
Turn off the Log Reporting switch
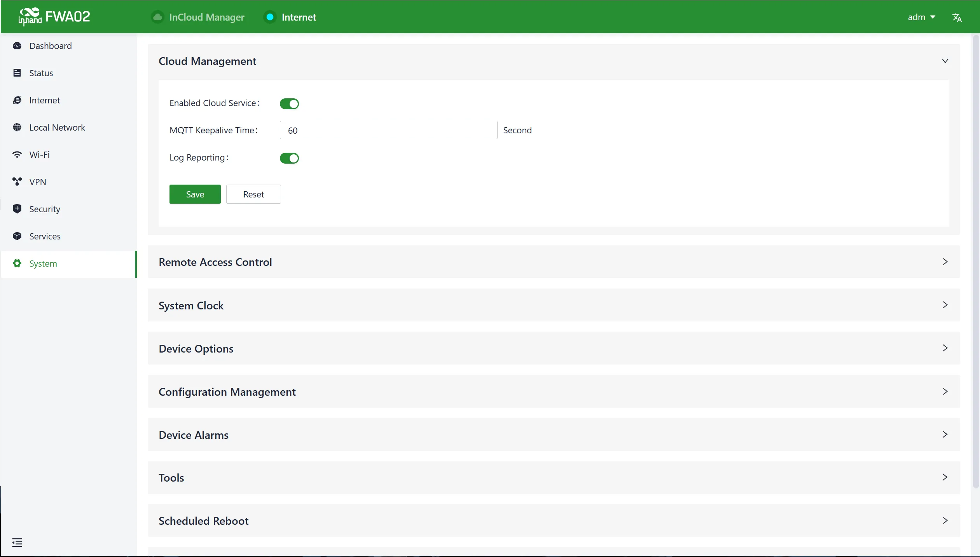click(x=289, y=158)
